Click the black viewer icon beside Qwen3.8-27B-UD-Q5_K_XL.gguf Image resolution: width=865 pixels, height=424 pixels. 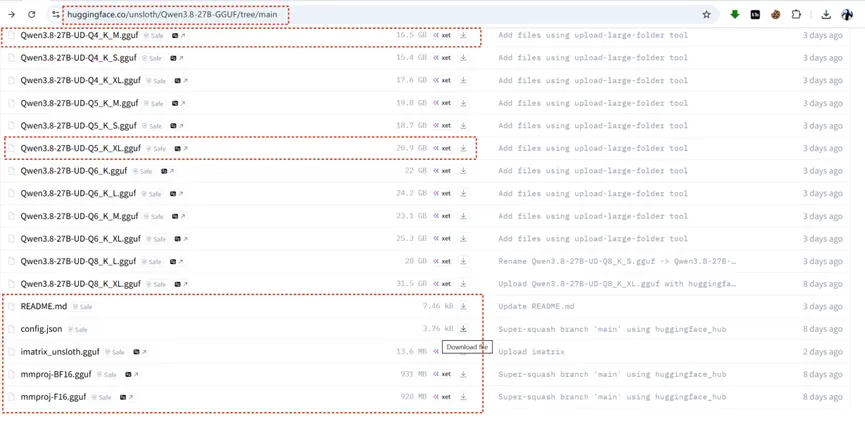click(180, 148)
